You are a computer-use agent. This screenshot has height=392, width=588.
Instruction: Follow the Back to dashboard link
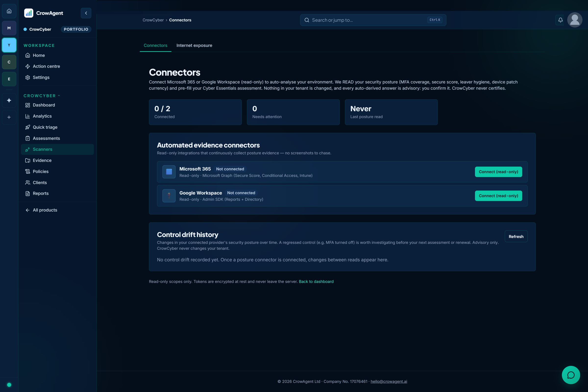click(316, 282)
